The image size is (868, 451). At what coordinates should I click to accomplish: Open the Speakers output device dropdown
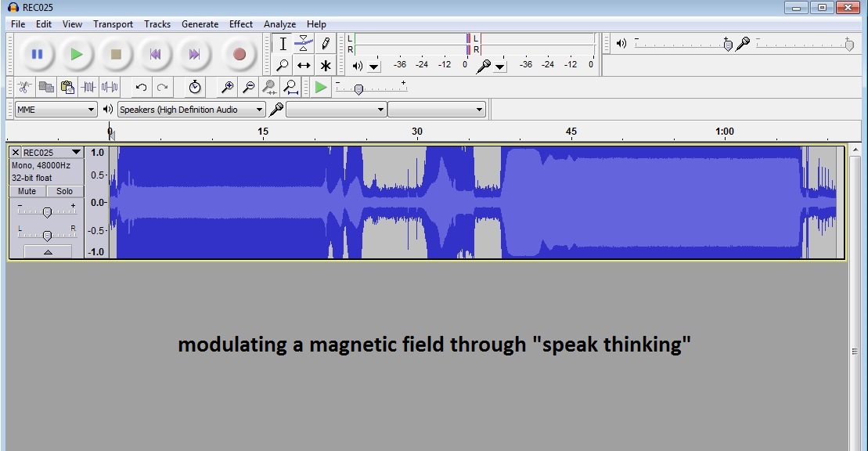pyautogui.click(x=192, y=110)
